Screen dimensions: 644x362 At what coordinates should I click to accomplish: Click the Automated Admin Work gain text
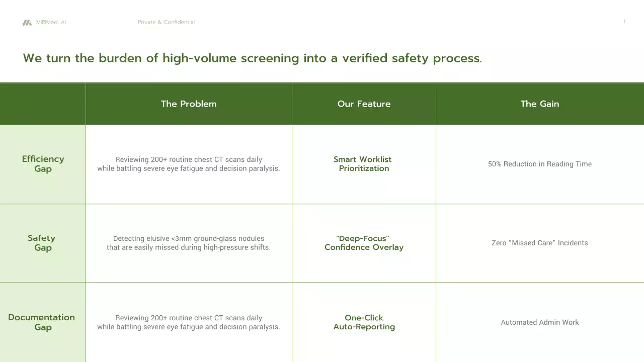click(x=540, y=322)
